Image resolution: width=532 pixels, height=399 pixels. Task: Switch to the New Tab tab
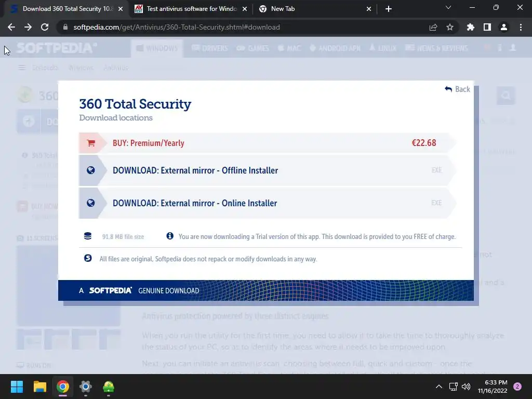point(315,9)
